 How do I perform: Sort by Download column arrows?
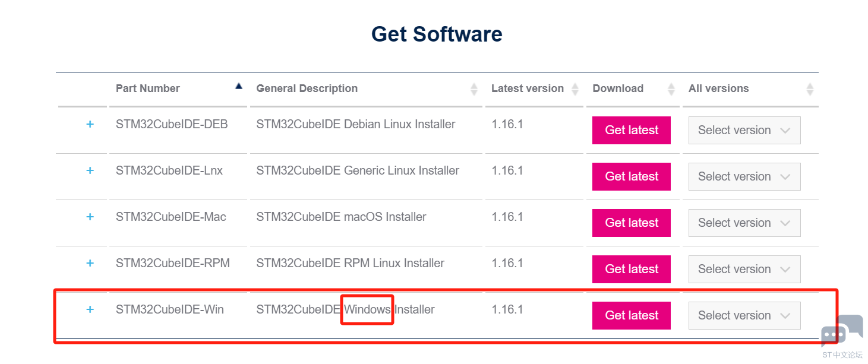[671, 89]
